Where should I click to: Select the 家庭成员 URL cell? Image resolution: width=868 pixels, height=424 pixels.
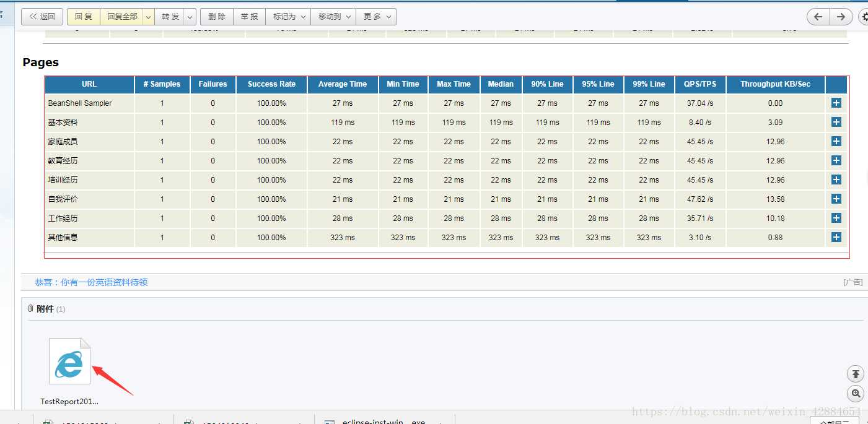pos(89,142)
